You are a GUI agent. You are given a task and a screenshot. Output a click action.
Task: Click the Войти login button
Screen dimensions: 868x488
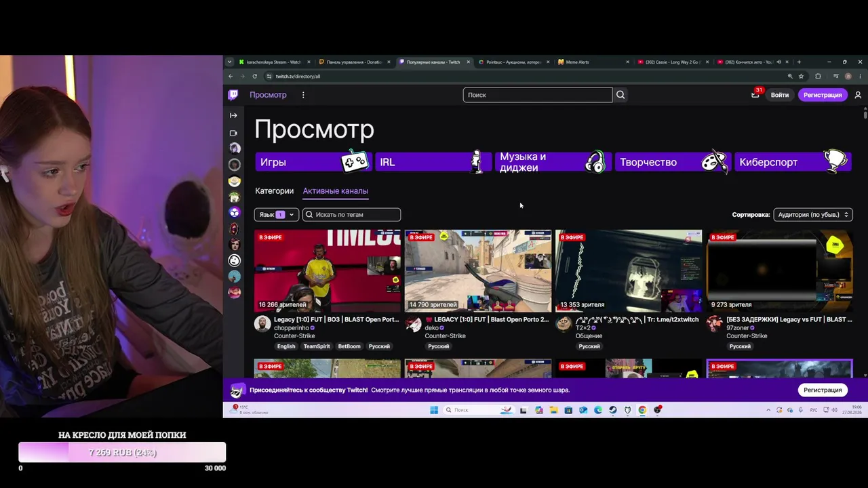(780, 95)
